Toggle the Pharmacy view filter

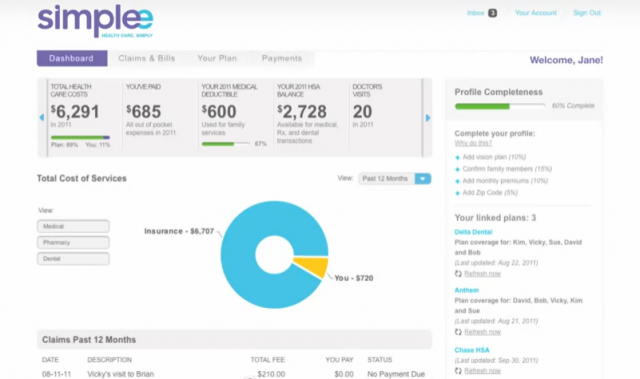pyautogui.click(x=73, y=242)
